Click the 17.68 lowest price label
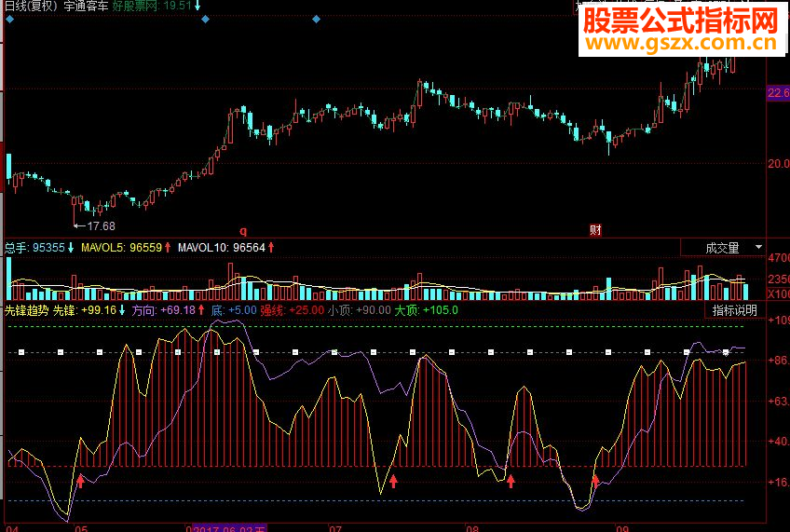The height and width of the screenshot is (532, 790). (101, 226)
